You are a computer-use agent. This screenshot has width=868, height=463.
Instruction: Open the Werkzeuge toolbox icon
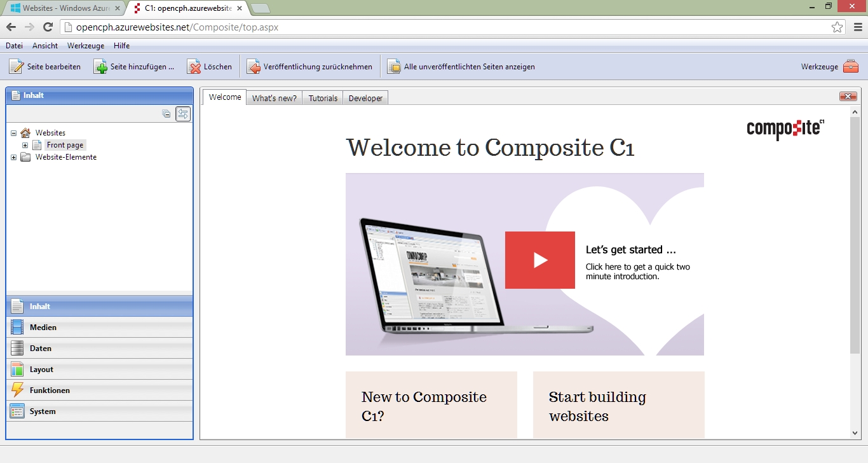(850, 67)
